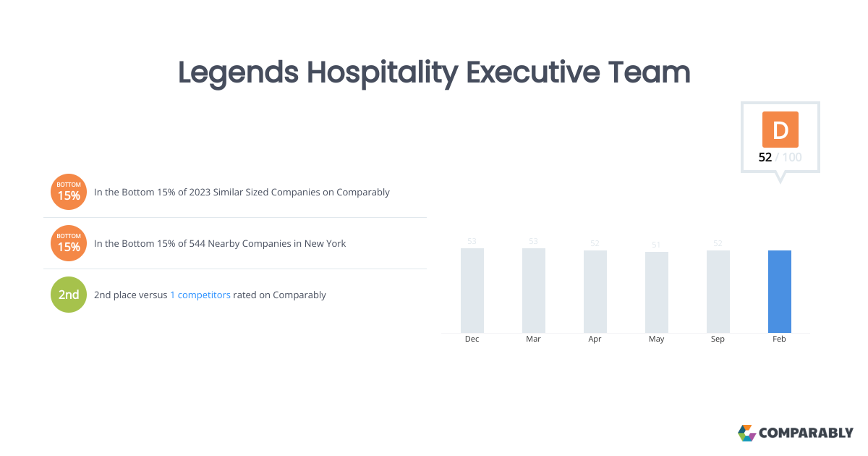Image resolution: width=868 pixels, height=456 pixels.
Task: Click the 52 / 100 score text
Action: 780,157
